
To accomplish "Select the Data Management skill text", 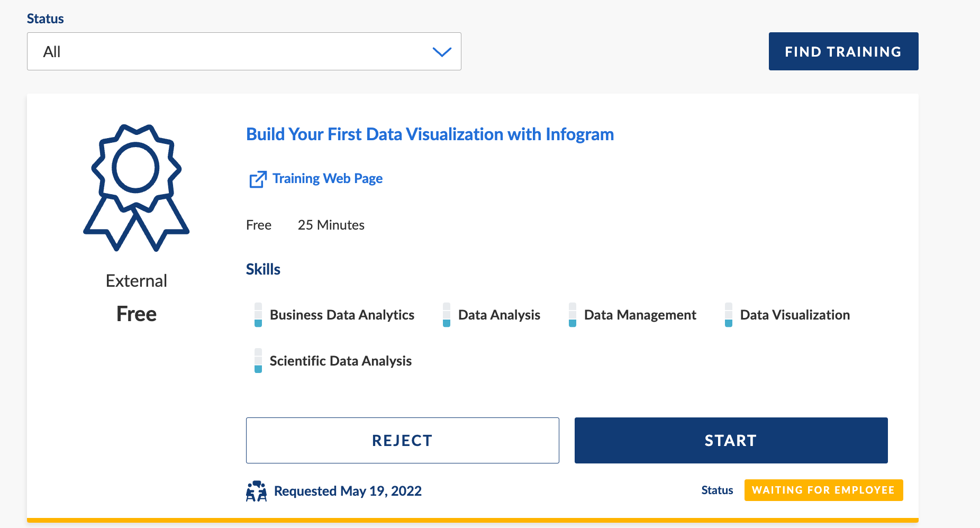I will pos(640,315).
